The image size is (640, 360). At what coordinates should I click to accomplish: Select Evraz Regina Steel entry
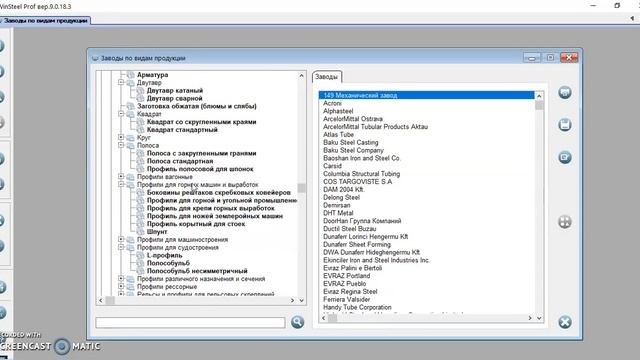point(350,291)
